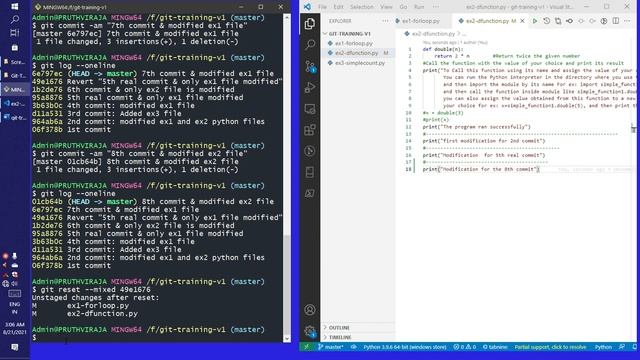Open the Explorer view in VS Code activity bar
The height and width of the screenshot is (360, 640).
click(310, 24)
